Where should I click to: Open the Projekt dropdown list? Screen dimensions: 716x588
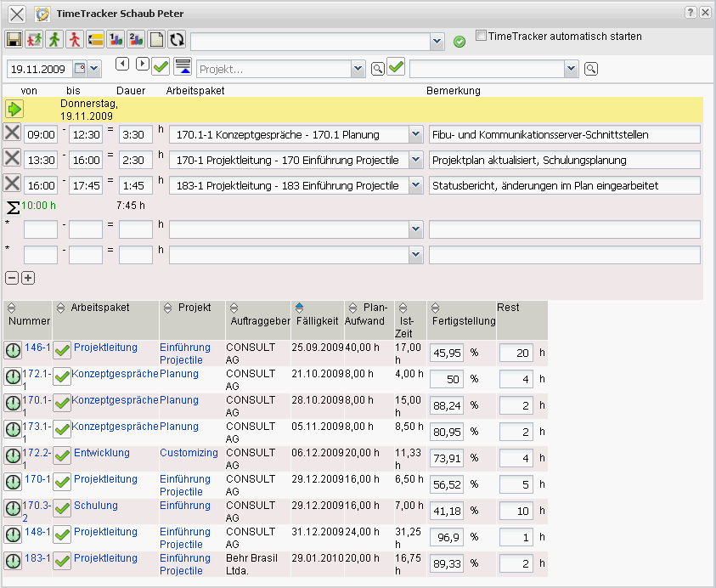(x=358, y=69)
